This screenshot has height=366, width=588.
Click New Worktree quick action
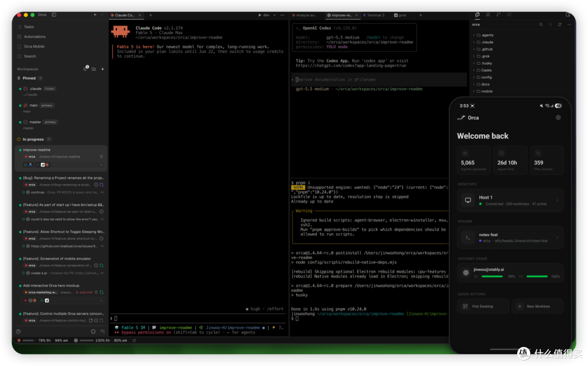[538, 306]
